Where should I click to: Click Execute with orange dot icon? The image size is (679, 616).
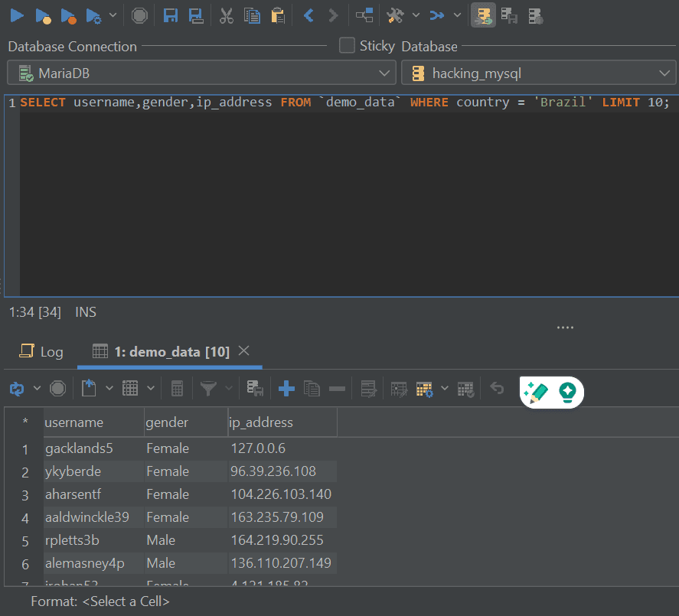coord(68,16)
